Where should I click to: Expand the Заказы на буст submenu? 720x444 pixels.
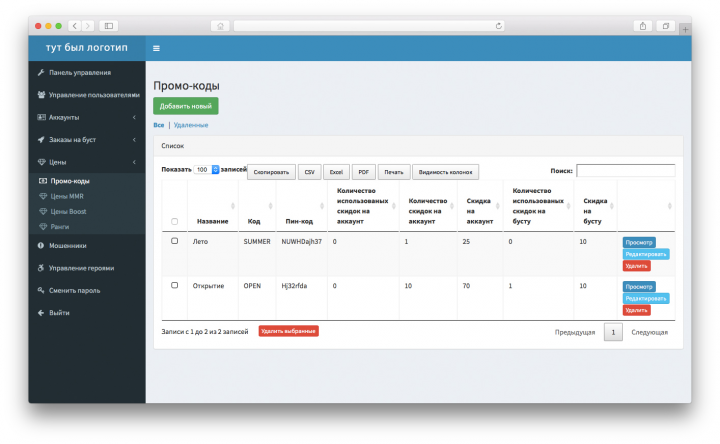[x=87, y=140]
